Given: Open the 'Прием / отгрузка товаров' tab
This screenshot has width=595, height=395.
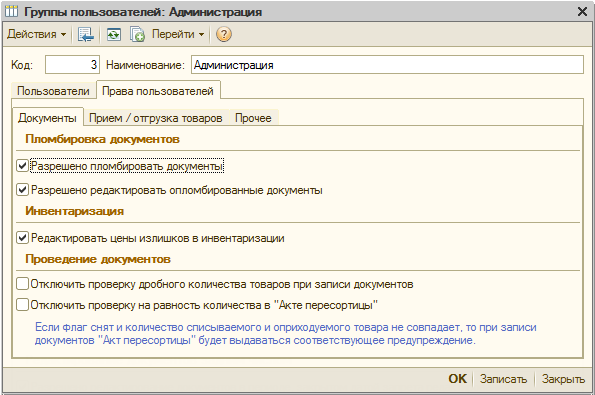Looking at the screenshot, I should 156,118.
